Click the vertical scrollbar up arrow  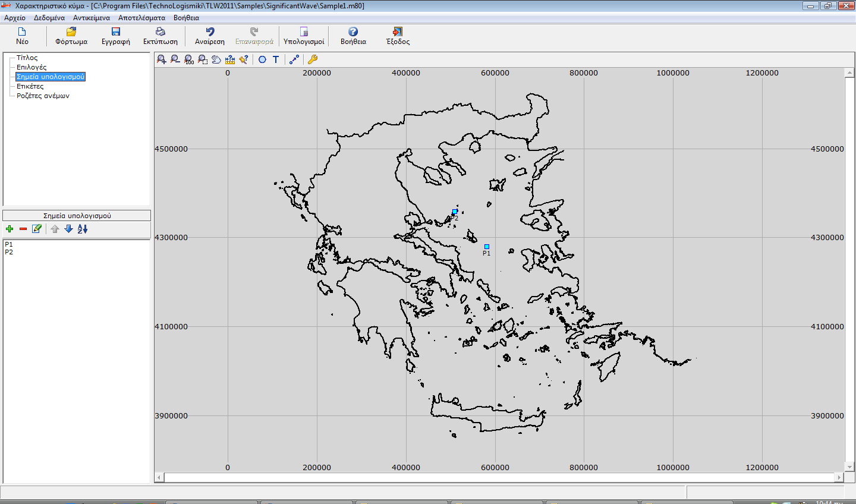[x=849, y=73]
